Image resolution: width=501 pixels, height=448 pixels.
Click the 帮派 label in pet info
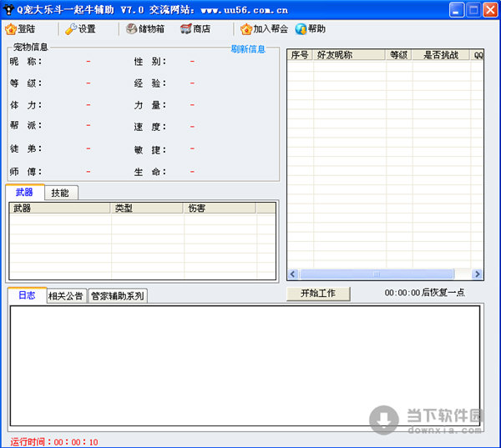(26, 125)
